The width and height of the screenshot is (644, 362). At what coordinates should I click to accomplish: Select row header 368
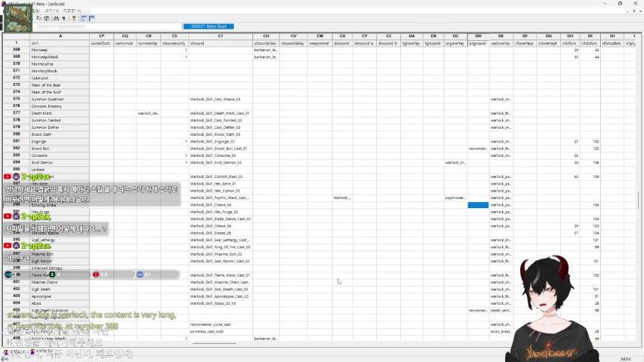[x=17, y=50]
